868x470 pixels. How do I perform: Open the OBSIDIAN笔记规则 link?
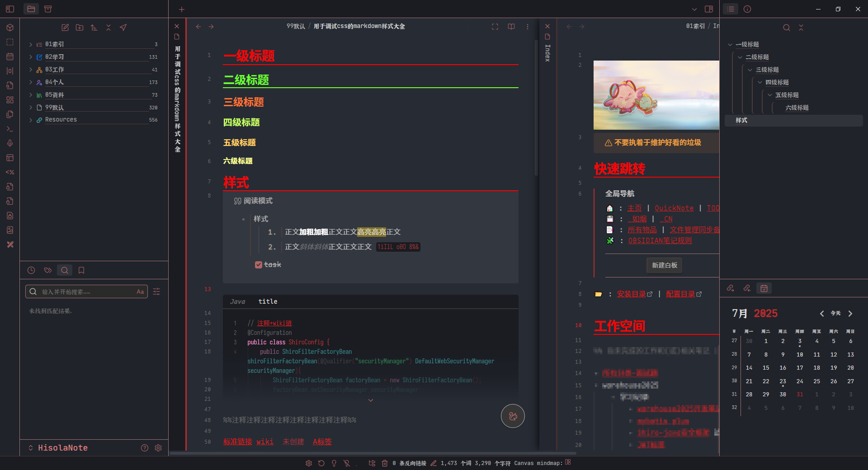tap(660, 241)
